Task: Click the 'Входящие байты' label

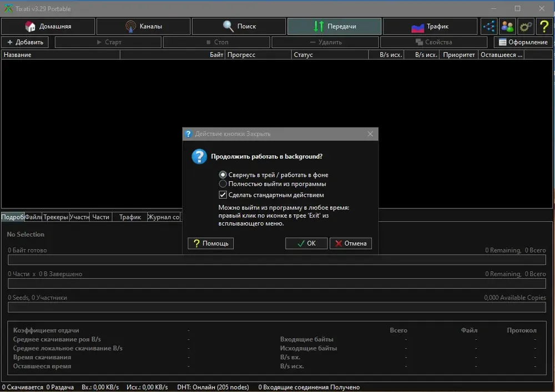Action: point(306,339)
